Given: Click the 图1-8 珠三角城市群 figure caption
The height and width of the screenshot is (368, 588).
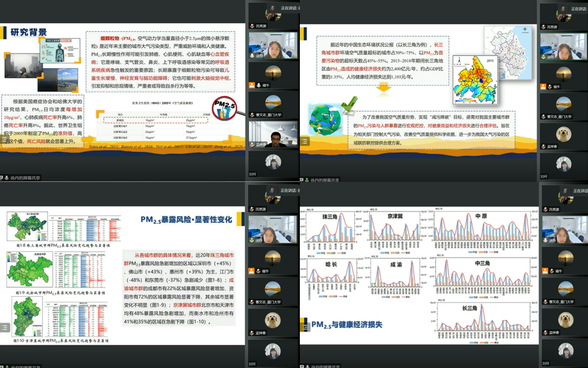Looking at the screenshot, I should (x=64, y=245).
